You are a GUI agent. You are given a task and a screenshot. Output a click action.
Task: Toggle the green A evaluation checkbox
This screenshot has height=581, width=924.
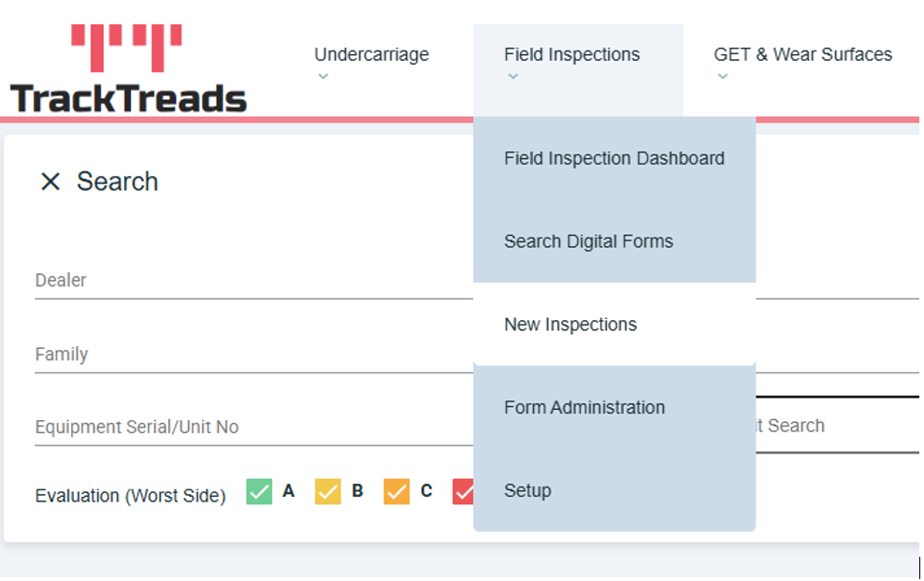[259, 491]
